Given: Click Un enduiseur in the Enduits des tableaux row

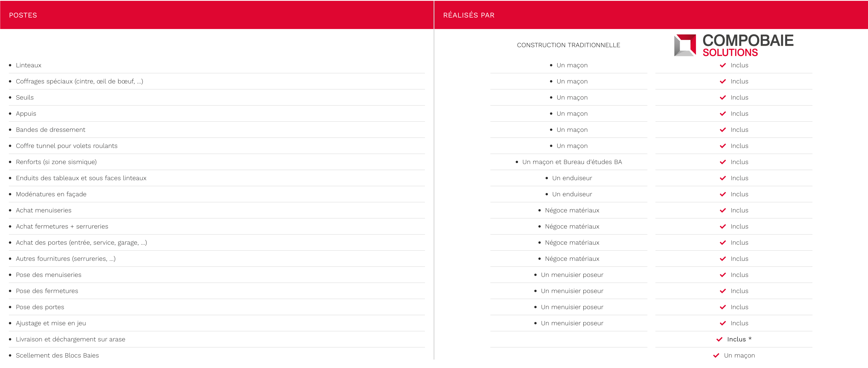Looking at the screenshot, I should point(572,178).
